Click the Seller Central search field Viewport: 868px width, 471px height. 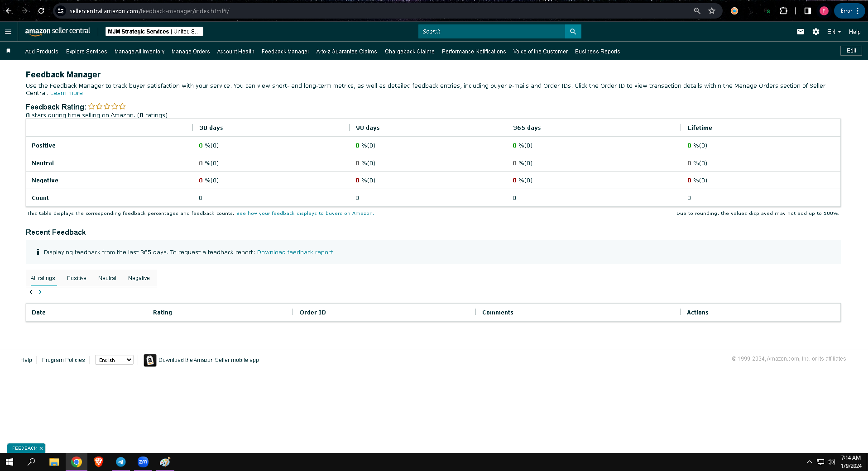[492, 32]
